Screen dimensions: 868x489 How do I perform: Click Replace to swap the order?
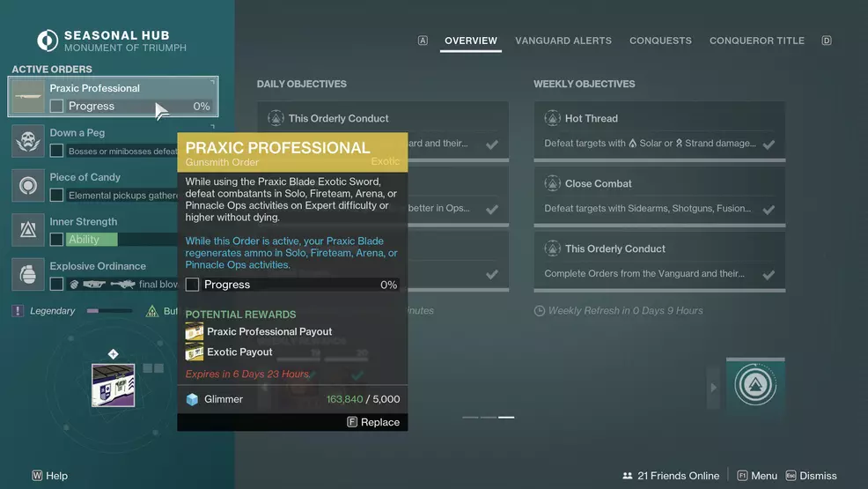click(373, 422)
